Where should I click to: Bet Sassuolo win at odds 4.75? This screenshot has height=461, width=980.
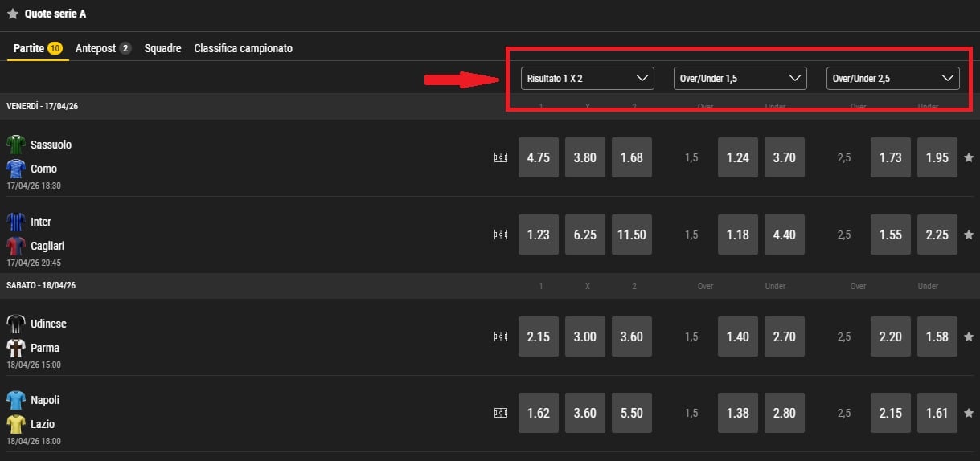[539, 157]
